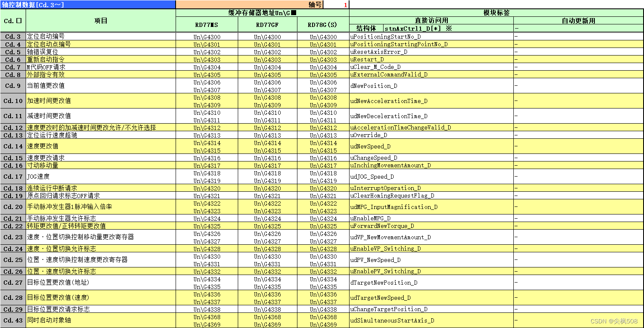Click the 减速时间更改值 item cell
Viewport: 644px width, 328px height.
[x=101, y=116]
